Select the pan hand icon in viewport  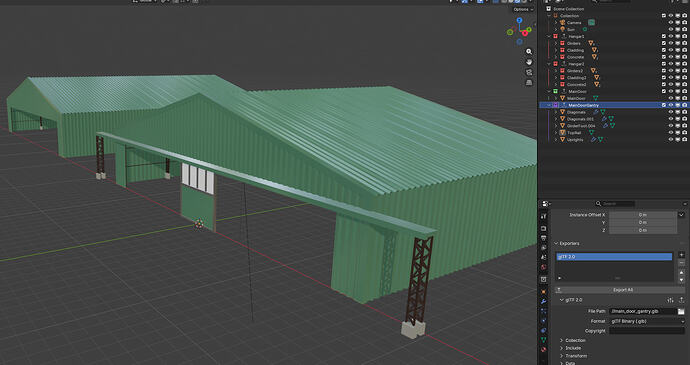coord(529,62)
